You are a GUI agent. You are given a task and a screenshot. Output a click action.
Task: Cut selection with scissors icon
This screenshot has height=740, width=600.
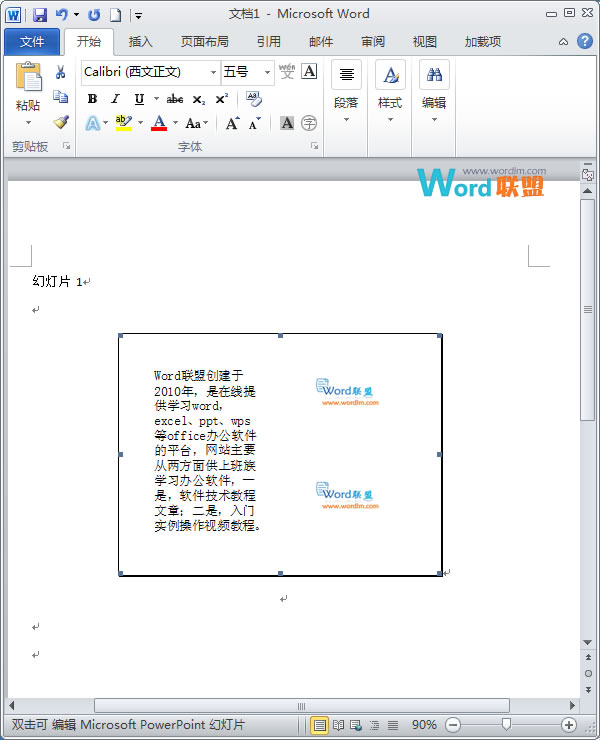tap(60, 72)
